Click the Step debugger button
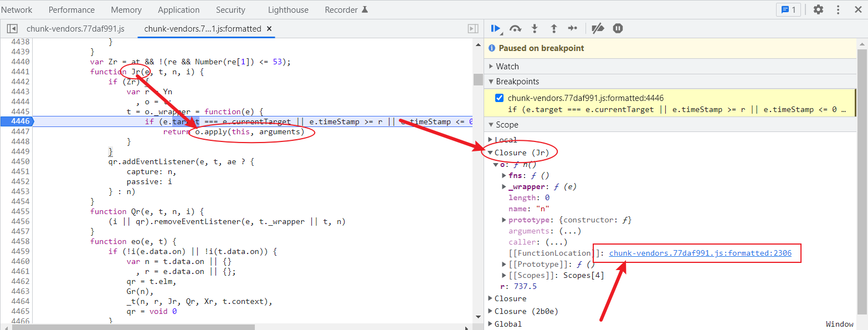 (x=573, y=28)
